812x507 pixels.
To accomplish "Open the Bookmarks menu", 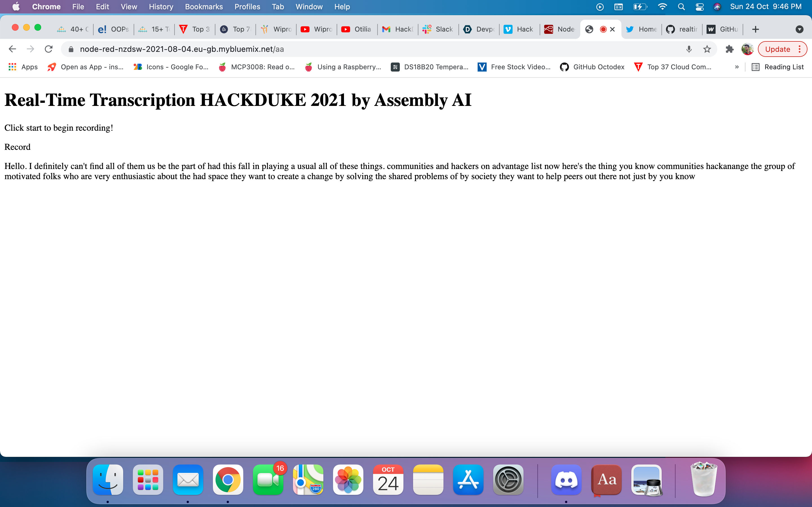I will [204, 7].
